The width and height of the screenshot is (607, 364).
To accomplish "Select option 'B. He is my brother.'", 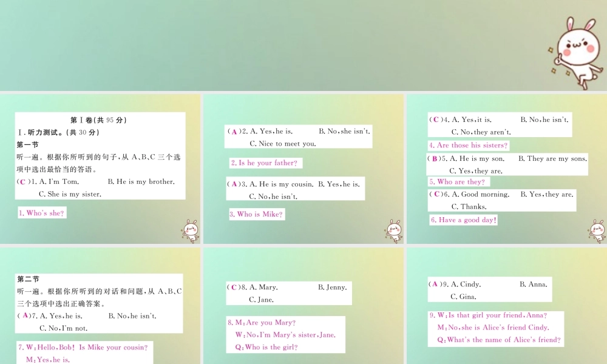I will click(141, 181).
